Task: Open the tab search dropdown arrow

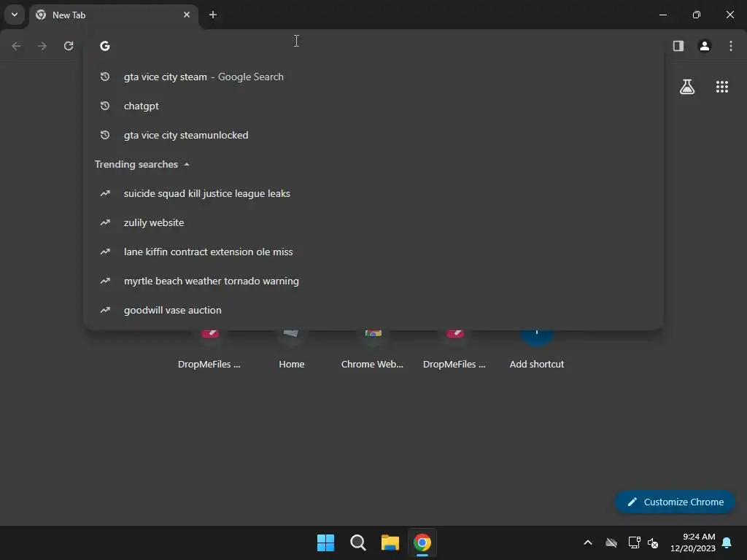Action: pos(15,15)
